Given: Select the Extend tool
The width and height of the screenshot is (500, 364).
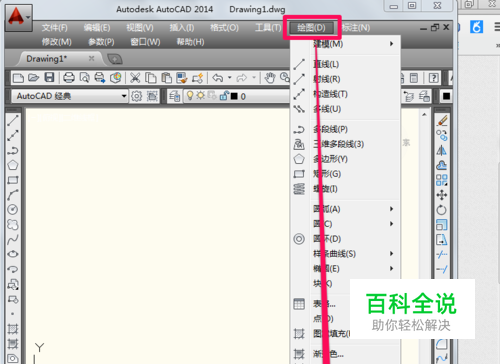Looking at the screenshot, I should tap(442, 269).
